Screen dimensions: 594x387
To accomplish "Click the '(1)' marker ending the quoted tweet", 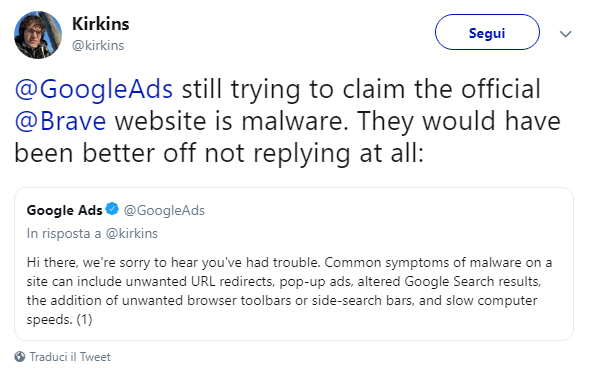I will pyautogui.click(x=84, y=320).
